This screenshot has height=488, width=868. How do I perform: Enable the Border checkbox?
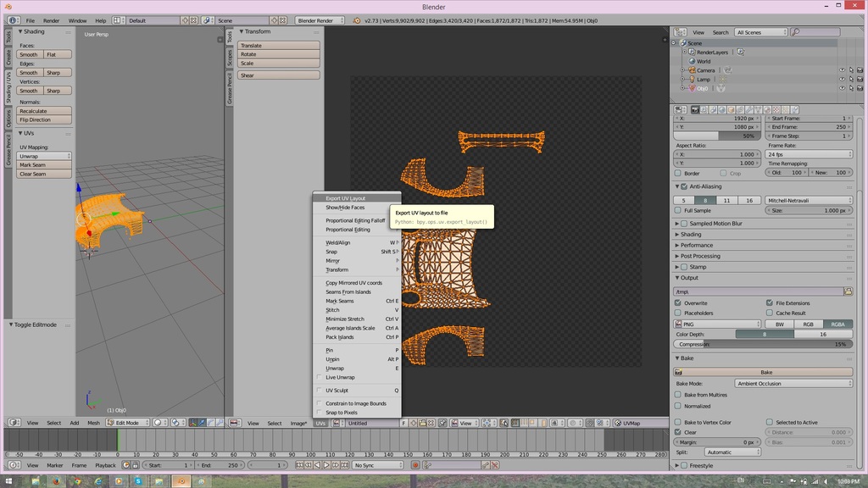point(678,173)
